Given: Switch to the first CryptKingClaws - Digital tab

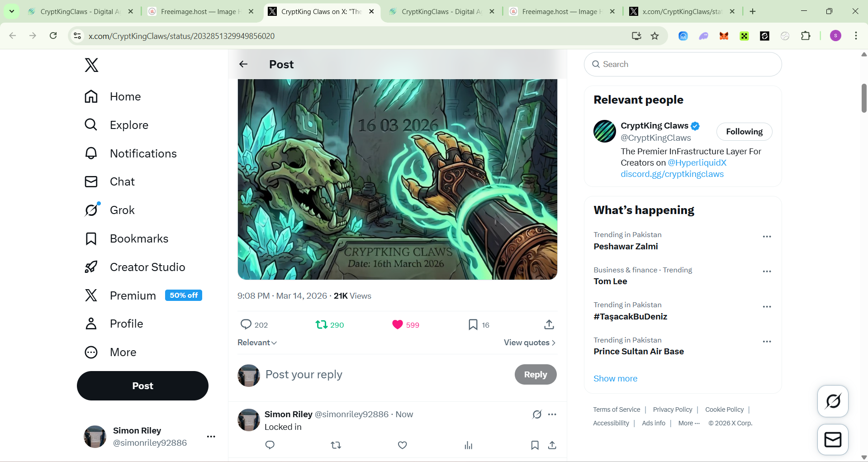Looking at the screenshot, I should (x=81, y=11).
